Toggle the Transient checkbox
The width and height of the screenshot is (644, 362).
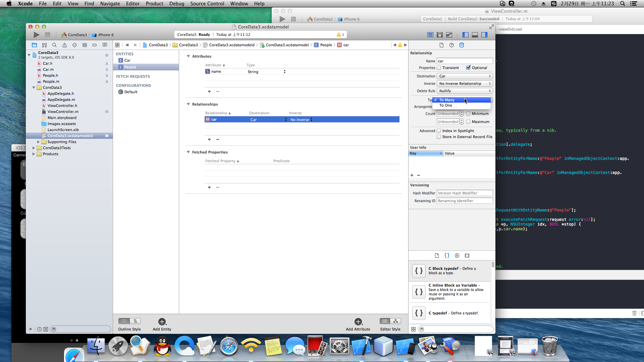[439, 68]
